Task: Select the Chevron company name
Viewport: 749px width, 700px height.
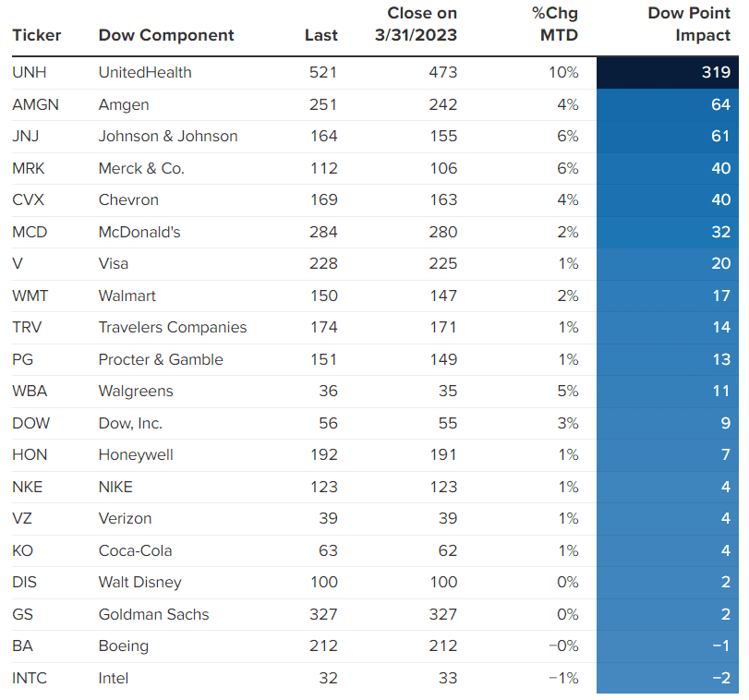Action: pos(128,199)
